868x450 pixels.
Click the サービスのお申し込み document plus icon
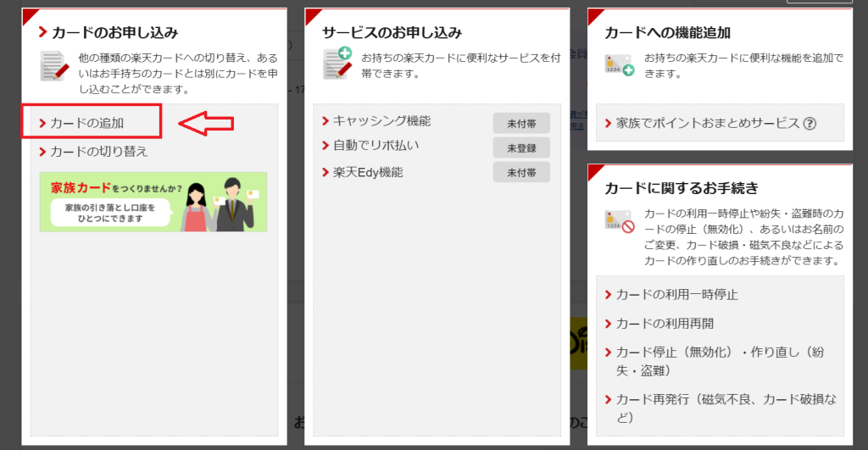[x=337, y=64]
